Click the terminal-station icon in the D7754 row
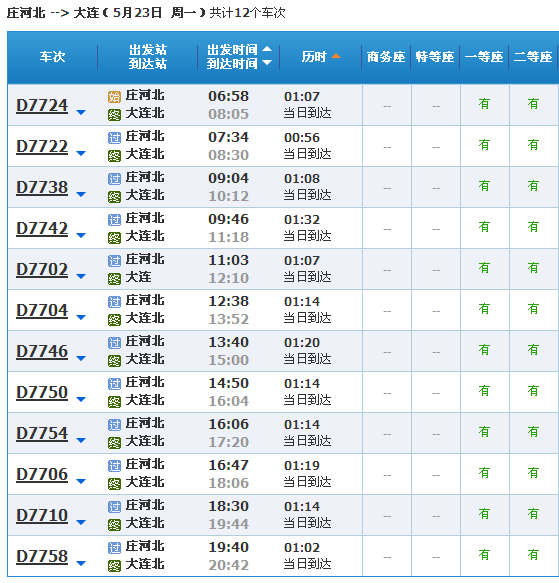559x583 pixels. (114, 442)
